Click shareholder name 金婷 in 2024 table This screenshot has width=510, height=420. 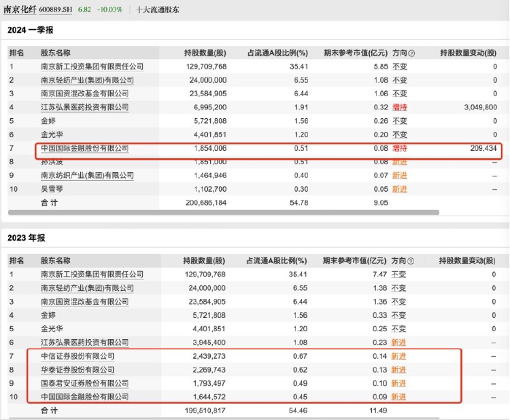[48, 121]
